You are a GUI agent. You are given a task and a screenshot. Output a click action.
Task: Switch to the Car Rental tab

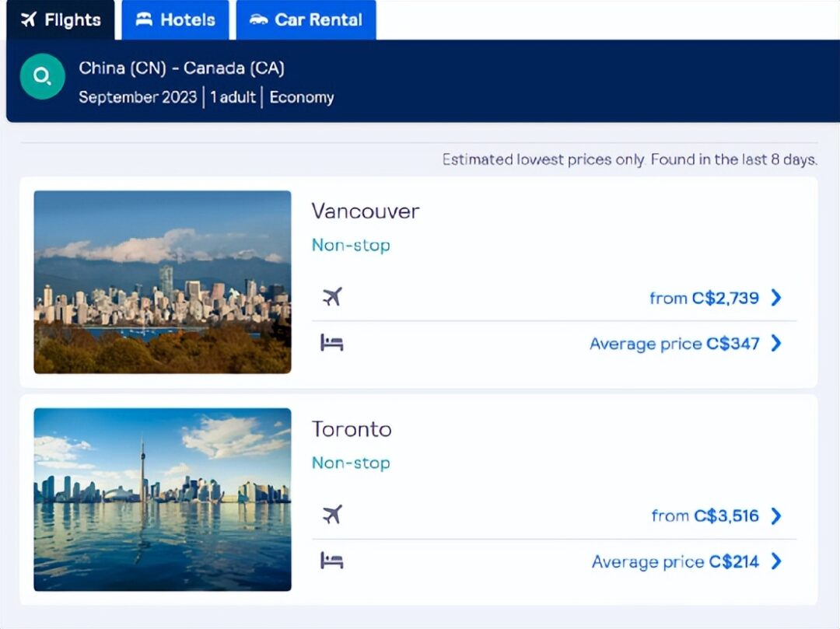click(x=306, y=19)
